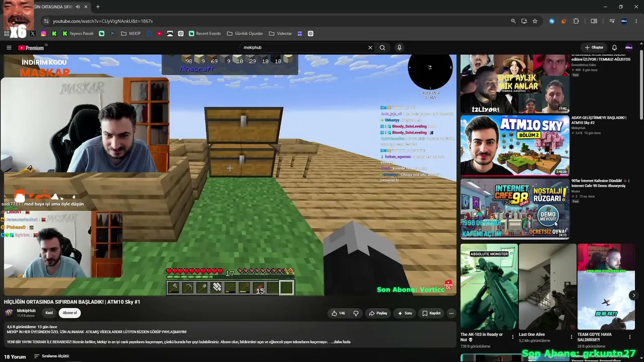Open a new browser tab
Viewport: 644px width, 362px height.
(98, 7)
